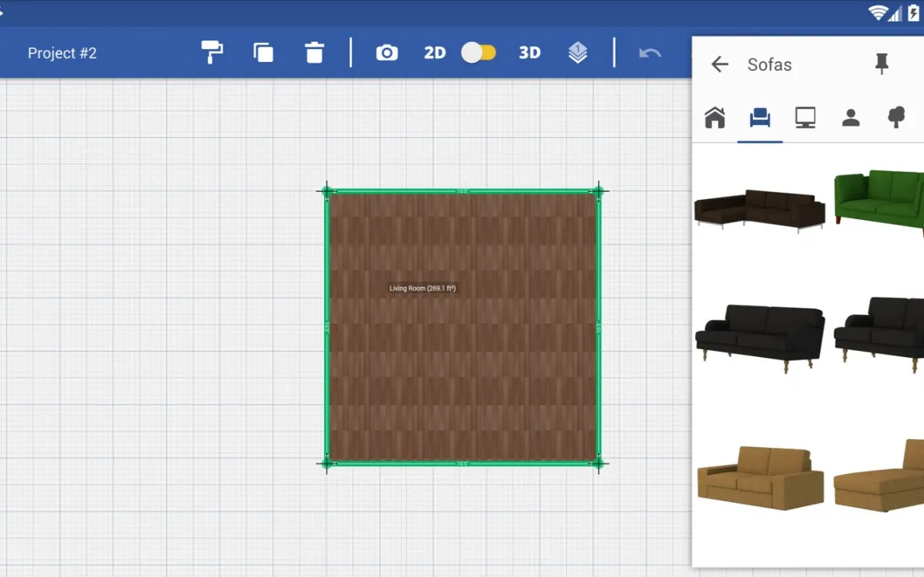Viewport: 924px width, 577px height.
Task: Take a snapshot with camera icon
Action: tap(387, 52)
